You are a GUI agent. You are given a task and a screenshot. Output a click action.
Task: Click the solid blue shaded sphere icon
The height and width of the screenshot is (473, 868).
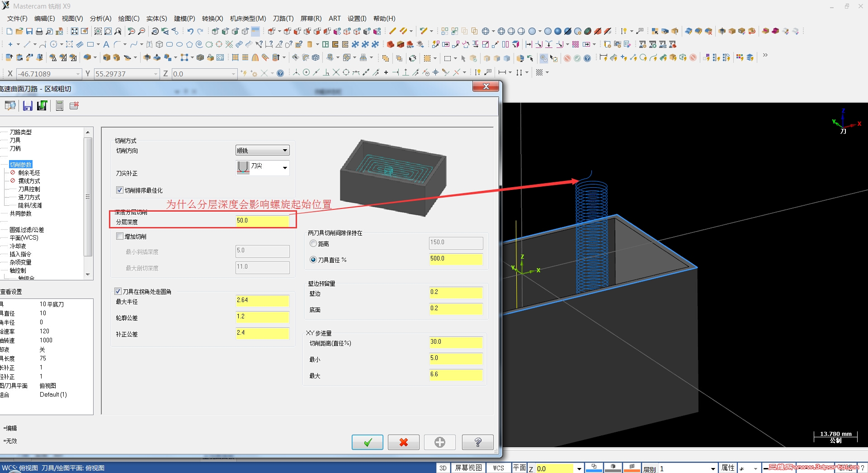557,31
